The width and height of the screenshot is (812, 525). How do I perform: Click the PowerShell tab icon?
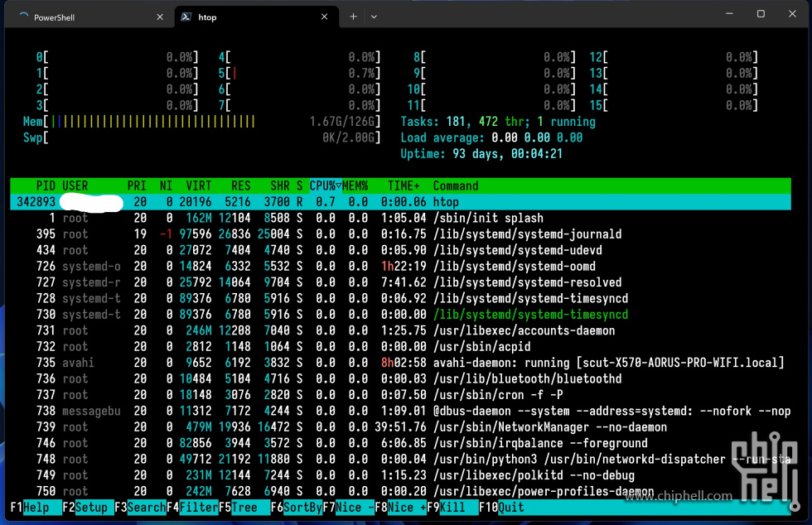[x=23, y=17]
